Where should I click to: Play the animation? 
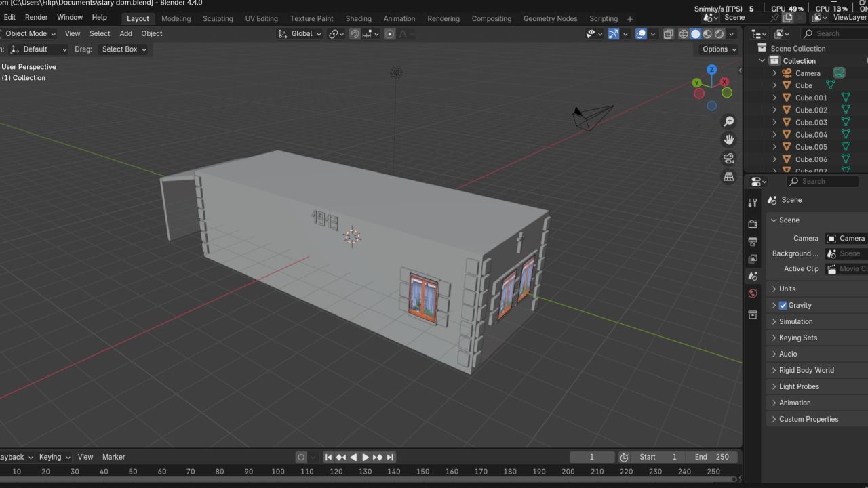pos(366,457)
